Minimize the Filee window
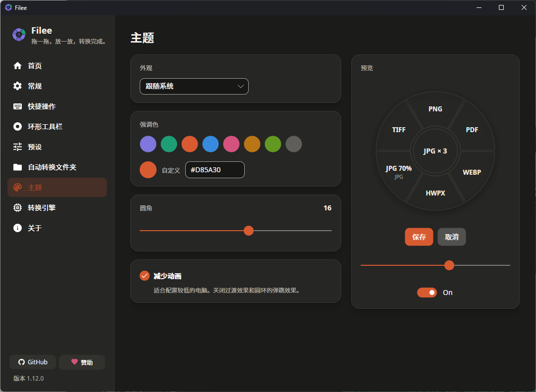This screenshot has width=536, height=392. (479, 7)
